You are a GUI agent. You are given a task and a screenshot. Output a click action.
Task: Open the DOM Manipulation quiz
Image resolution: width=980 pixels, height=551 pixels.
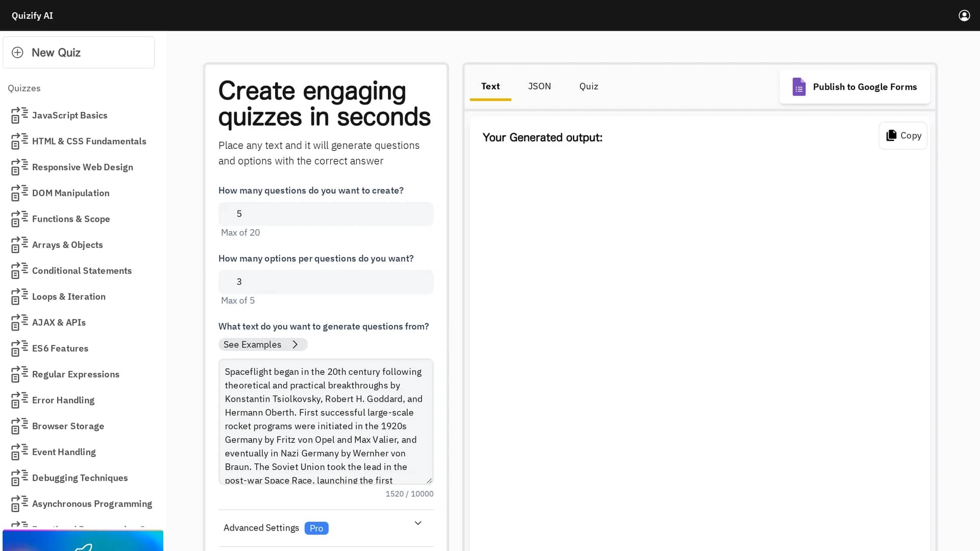[x=71, y=193]
